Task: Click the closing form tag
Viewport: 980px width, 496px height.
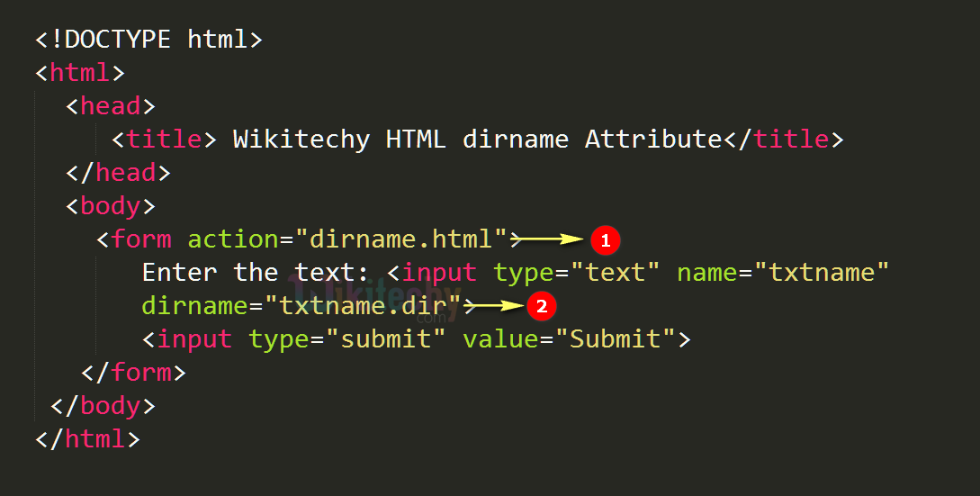Action: click(133, 373)
